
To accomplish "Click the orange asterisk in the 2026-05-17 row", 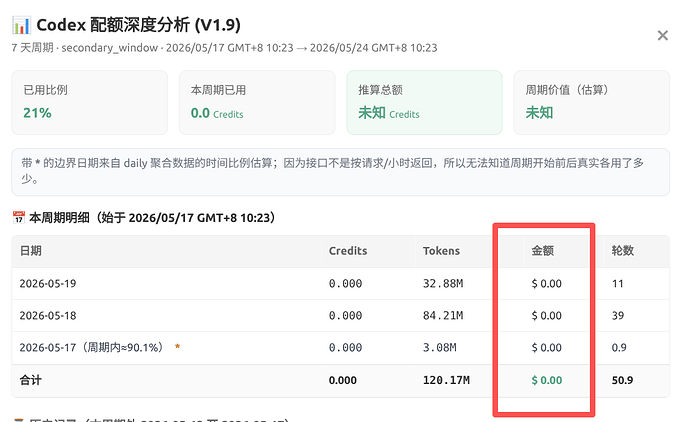I will pos(177,346).
